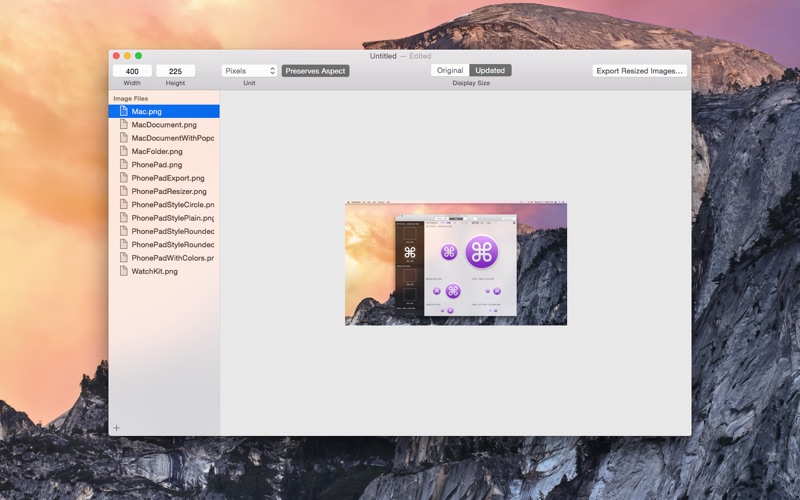Screen dimensions: 800x500
Task: Click the Height input field
Action: pyautogui.click(x=176, y=71)
